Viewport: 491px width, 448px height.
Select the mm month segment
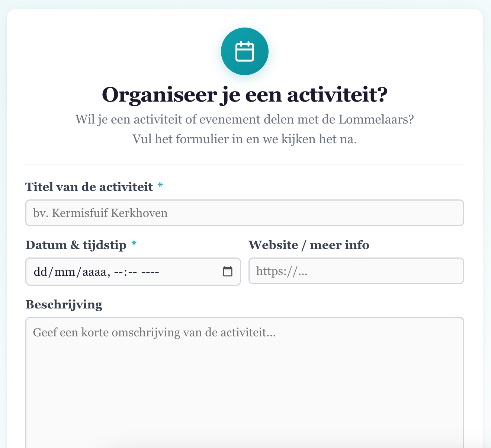(64, 272)
